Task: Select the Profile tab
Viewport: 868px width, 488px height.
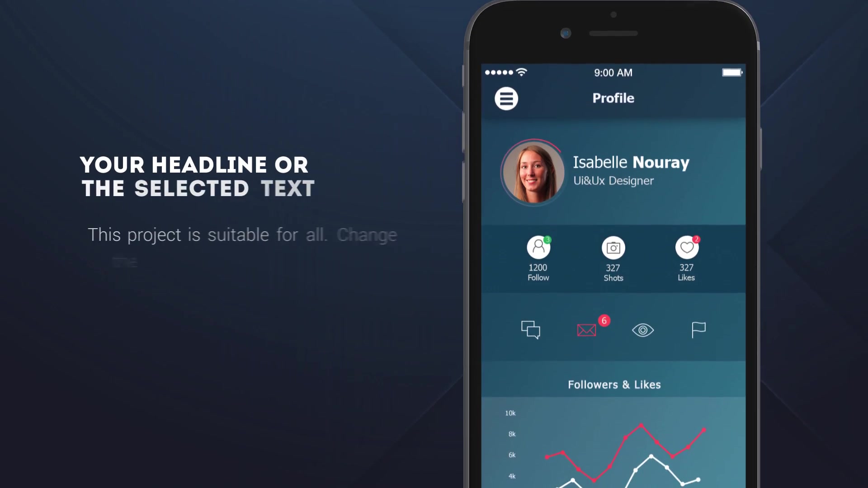Action: (613, 98)
